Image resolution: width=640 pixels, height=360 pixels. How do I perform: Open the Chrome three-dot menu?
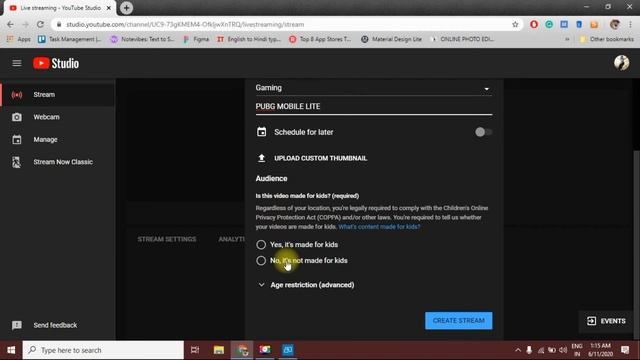tap(630, 24)
